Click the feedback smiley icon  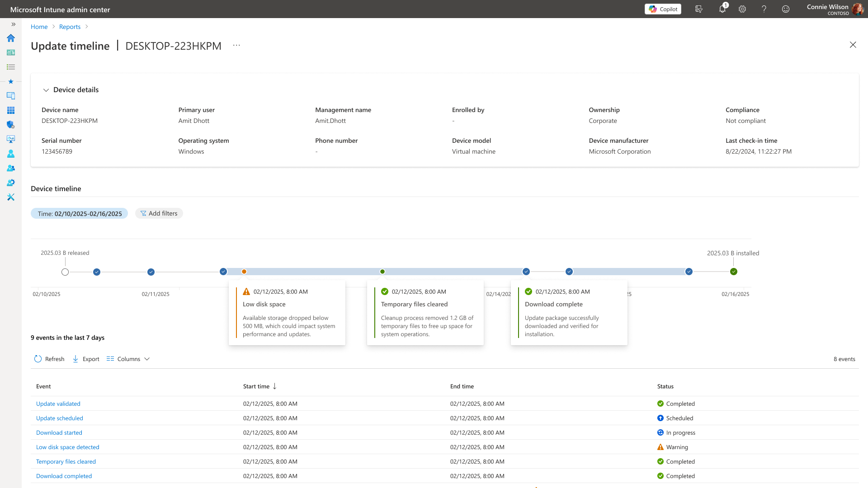786,9
